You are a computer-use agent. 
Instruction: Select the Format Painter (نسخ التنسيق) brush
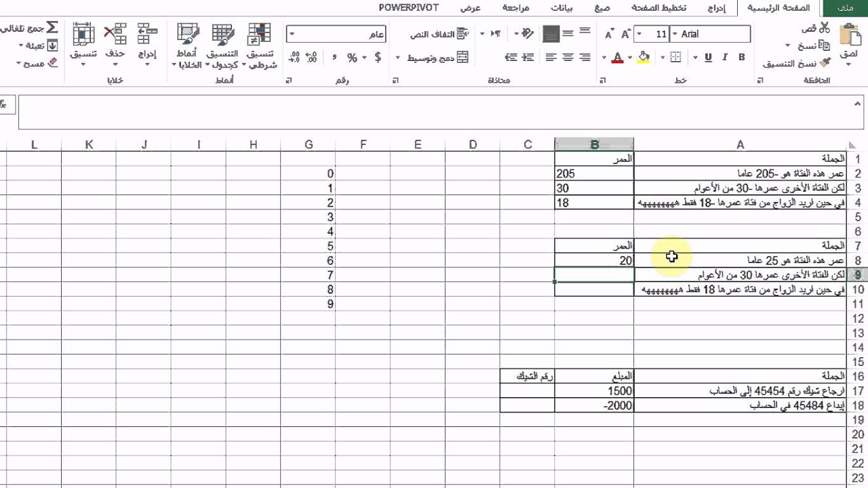coord(825,63)
